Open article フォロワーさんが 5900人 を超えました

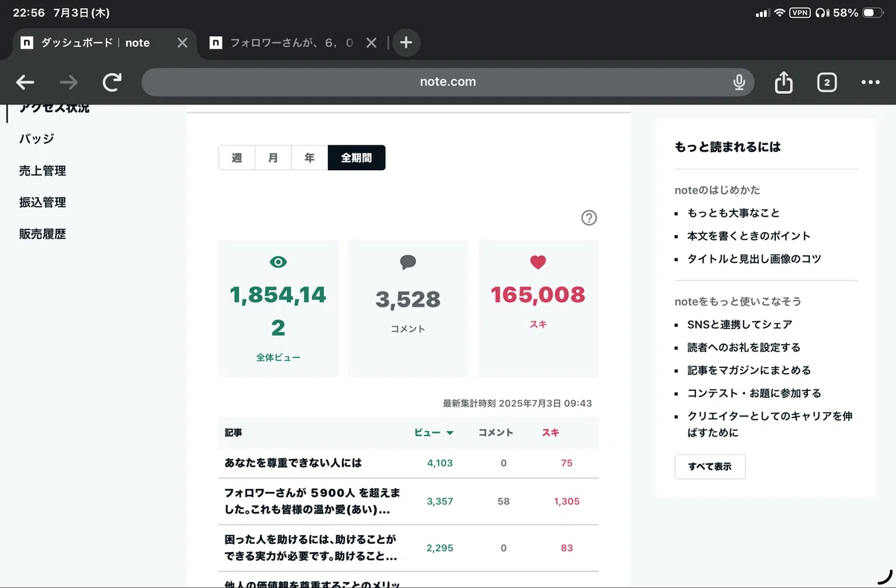point(312,501)
